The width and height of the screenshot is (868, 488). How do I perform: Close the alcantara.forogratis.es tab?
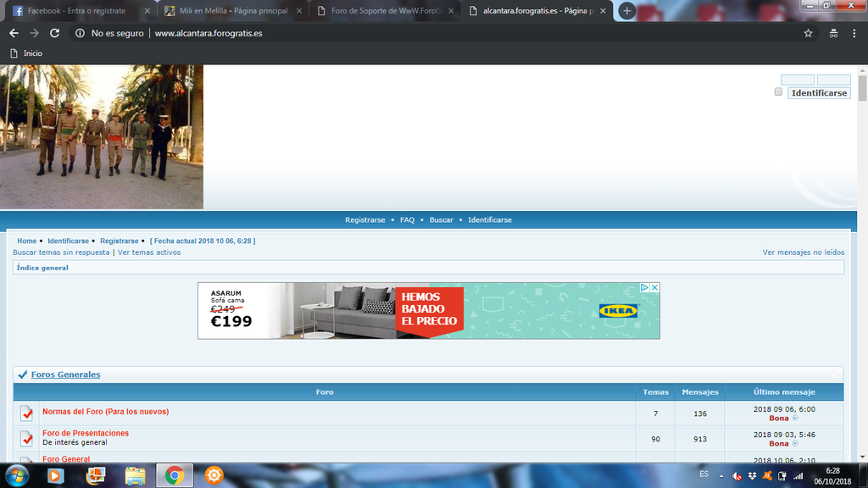point(603,10)
